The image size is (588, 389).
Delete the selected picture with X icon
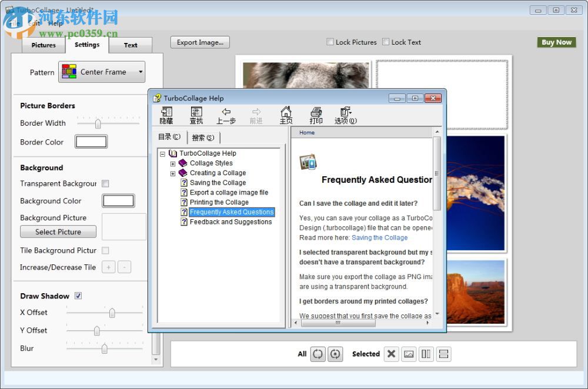point(391,354)
